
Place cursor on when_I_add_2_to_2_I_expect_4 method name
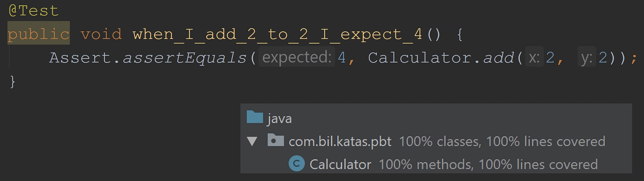click(x=277, y=34)
